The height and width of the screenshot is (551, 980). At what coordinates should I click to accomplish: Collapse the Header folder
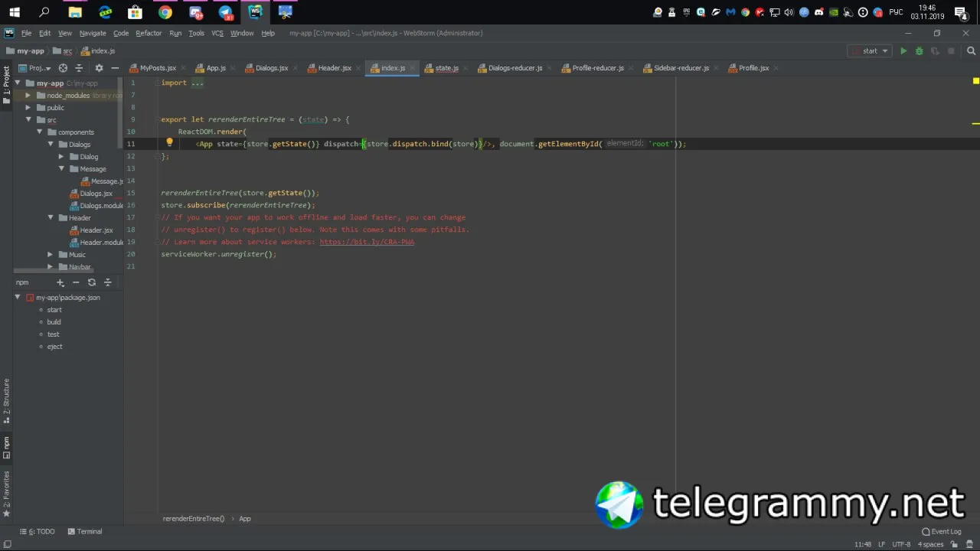[51, 218]
